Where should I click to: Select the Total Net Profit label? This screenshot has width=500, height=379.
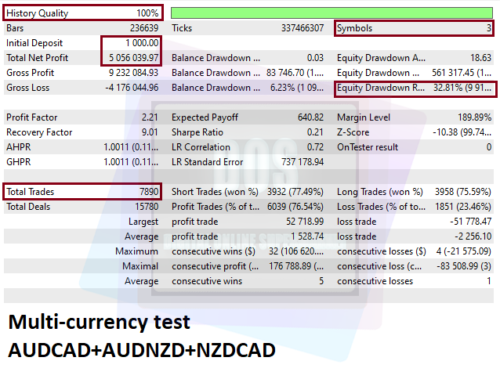(37, 58)
